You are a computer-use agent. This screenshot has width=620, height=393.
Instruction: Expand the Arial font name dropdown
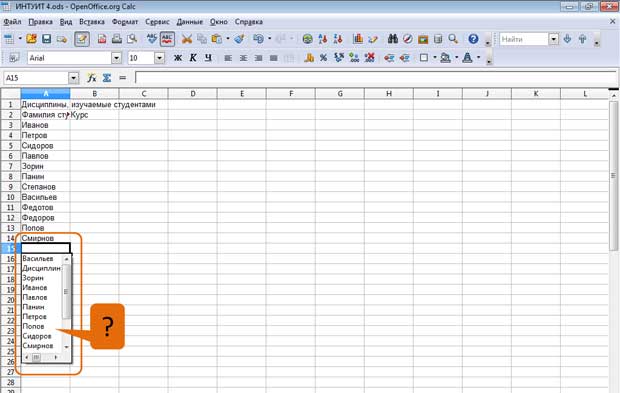tap(116, 58)
